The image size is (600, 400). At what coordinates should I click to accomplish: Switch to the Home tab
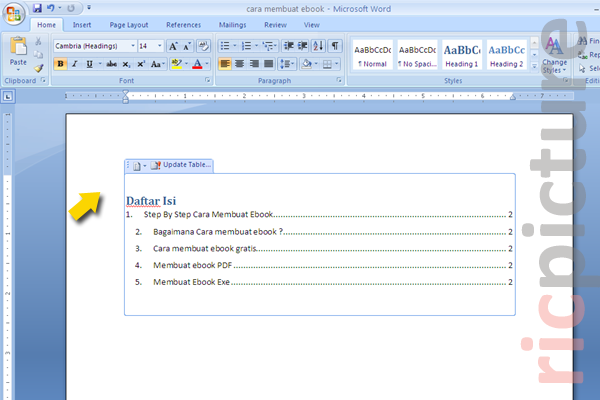click(46, 25)
